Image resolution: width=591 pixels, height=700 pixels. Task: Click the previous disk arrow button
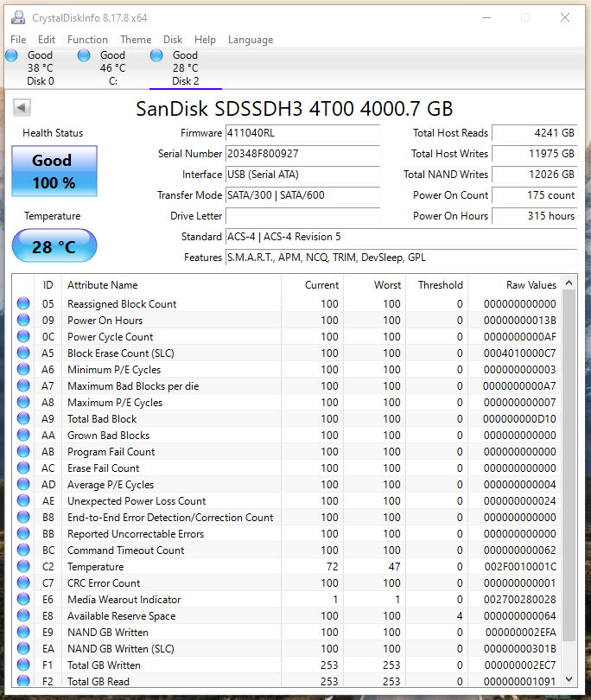point(22,108)
